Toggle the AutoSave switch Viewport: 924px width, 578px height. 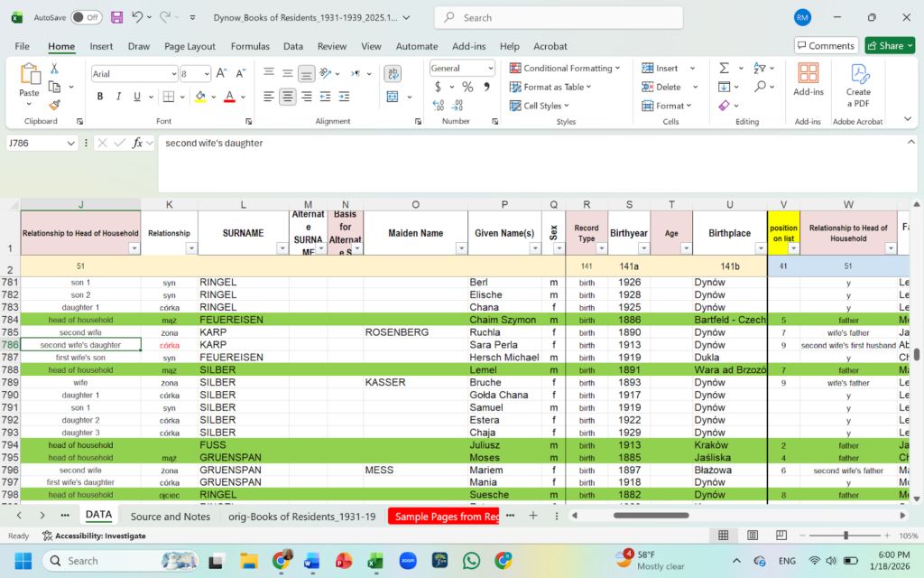click(x=86, y=17)
